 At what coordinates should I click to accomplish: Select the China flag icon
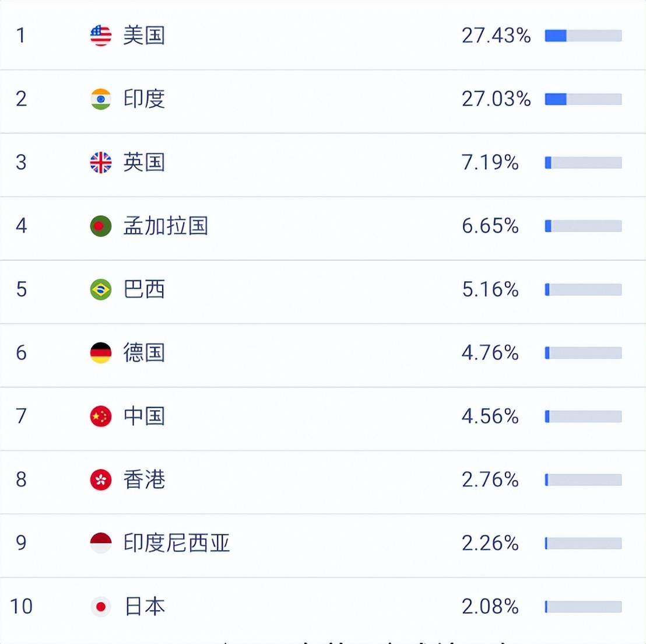click(101, 416)
